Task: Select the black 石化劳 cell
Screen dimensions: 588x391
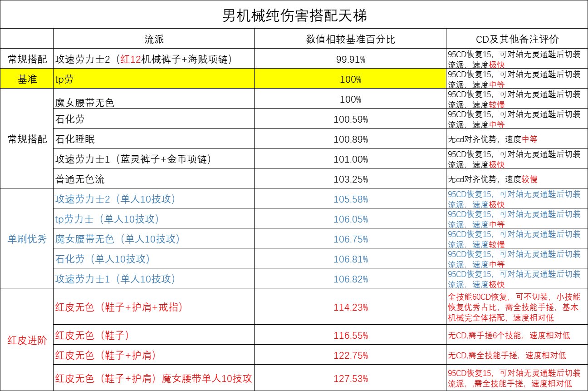Action: point(154,119)
